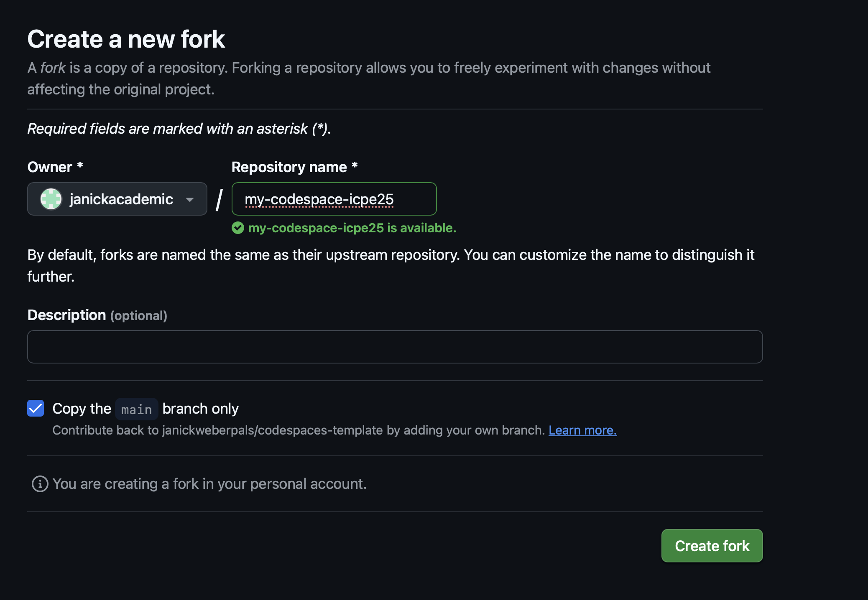Click the green availability checkmark icon
This screenshot has height=600, width=868.
coord(238,228)
